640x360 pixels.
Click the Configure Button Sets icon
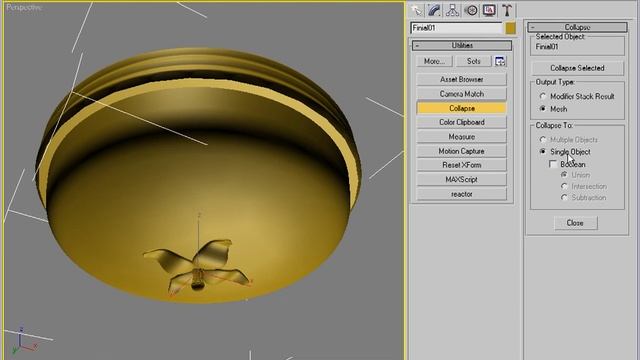point(500,61)
